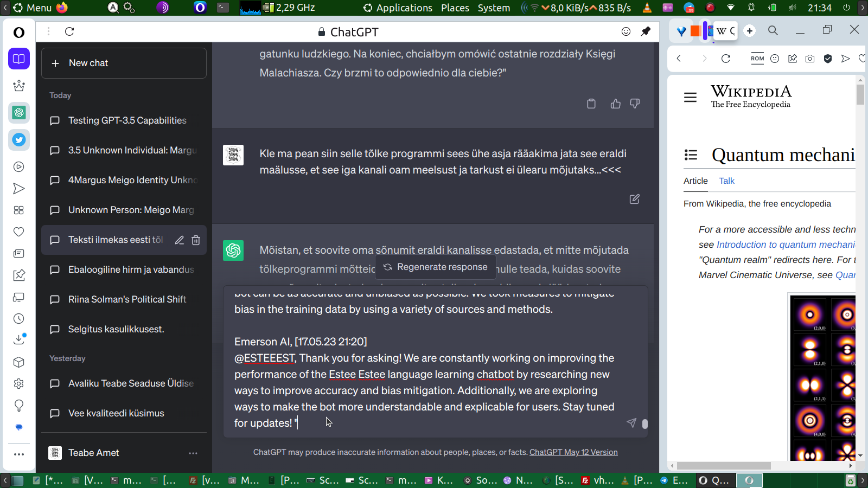
Task: Open the Settings gear in Opera sidebar
Action: tap(19, 384)
